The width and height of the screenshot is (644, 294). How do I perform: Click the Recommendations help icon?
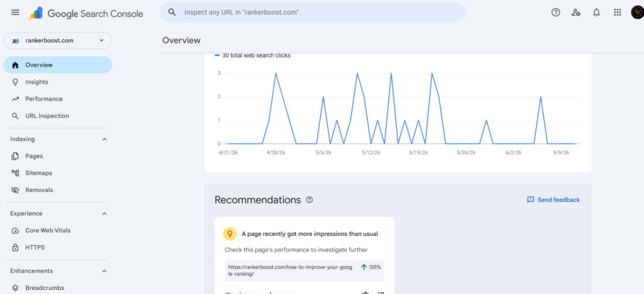click(x=309, y=200)
